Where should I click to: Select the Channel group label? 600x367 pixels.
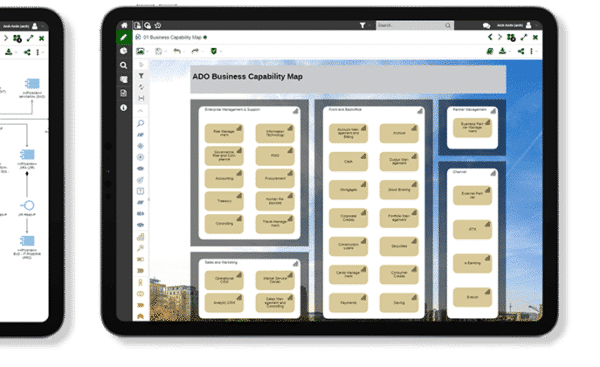tap(460, 172)
